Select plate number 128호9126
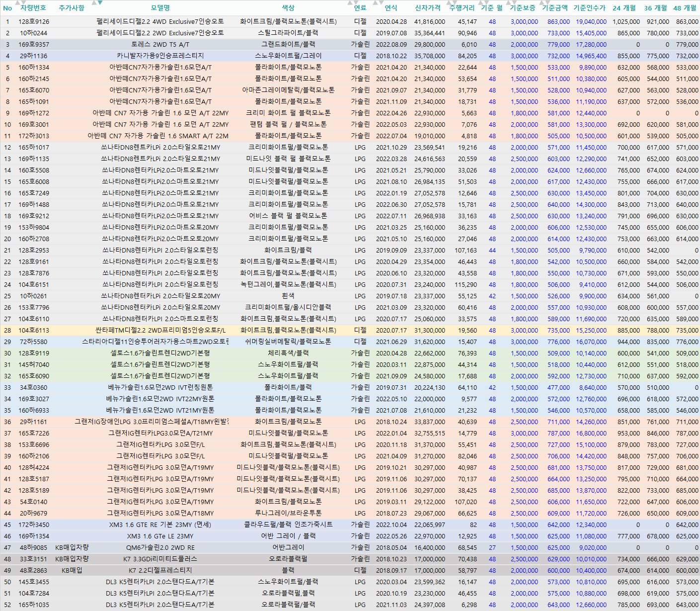 point(34,22)
